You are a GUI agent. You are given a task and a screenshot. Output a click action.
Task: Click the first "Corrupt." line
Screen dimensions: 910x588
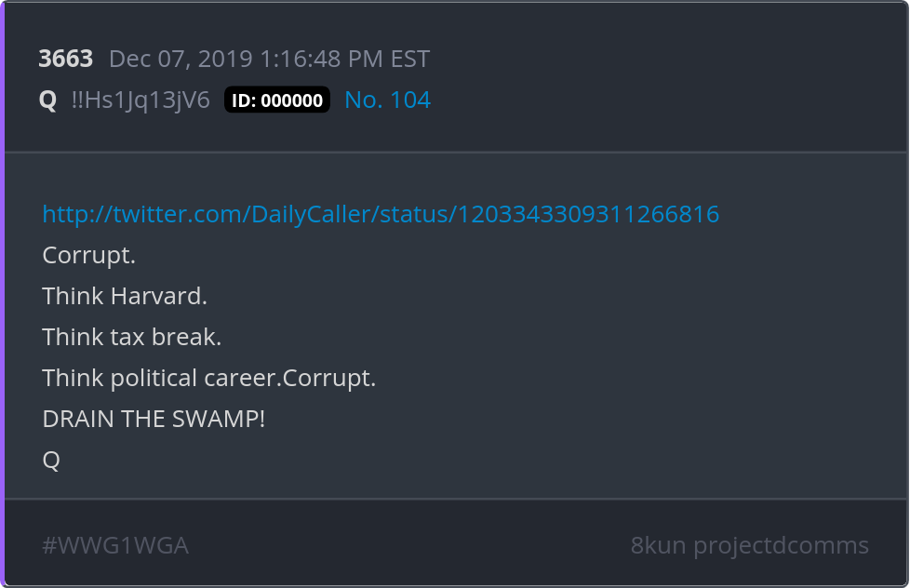coord(89,255)
